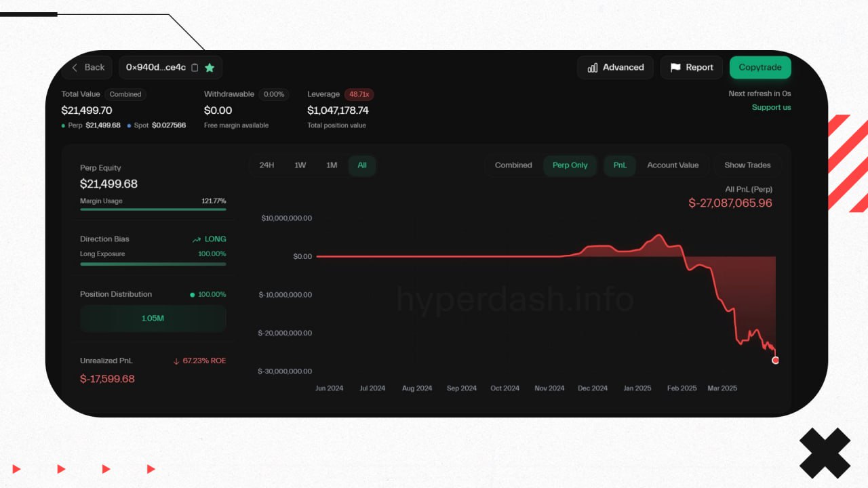This screenshot has height=488, width=868.
Task: Switch to the 1M time range
Action: [x=332, y=165]
